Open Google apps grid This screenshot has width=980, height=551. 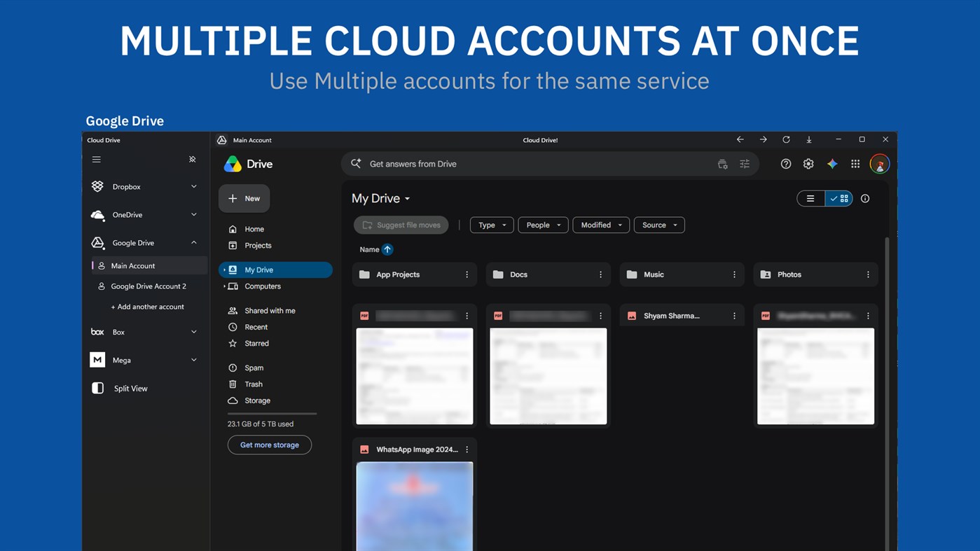pos(855,164)
